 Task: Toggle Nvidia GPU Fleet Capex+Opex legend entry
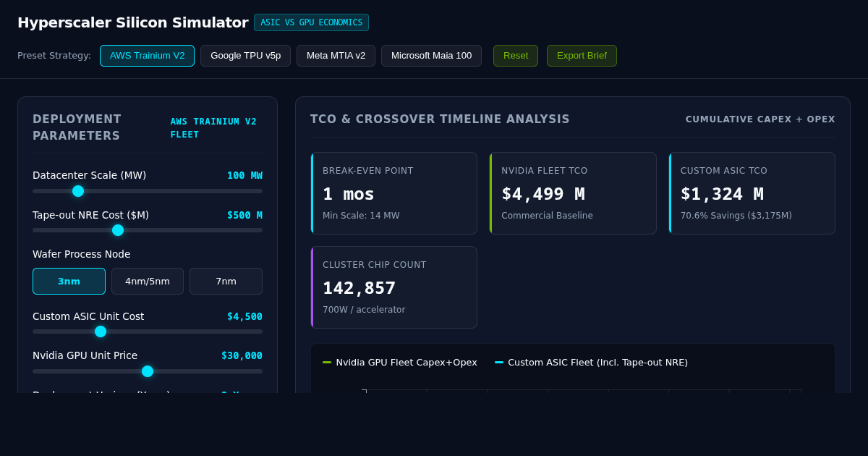click(x=400, y=363)
